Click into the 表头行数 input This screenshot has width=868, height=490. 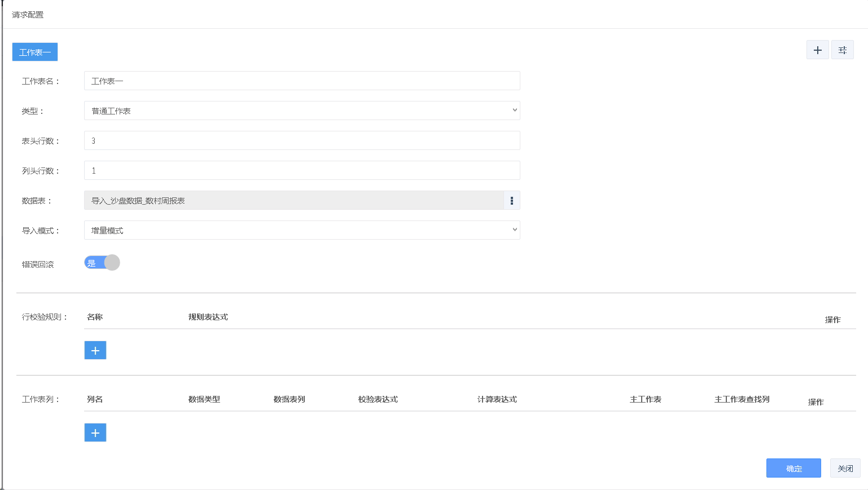click(x=302, y=141)
